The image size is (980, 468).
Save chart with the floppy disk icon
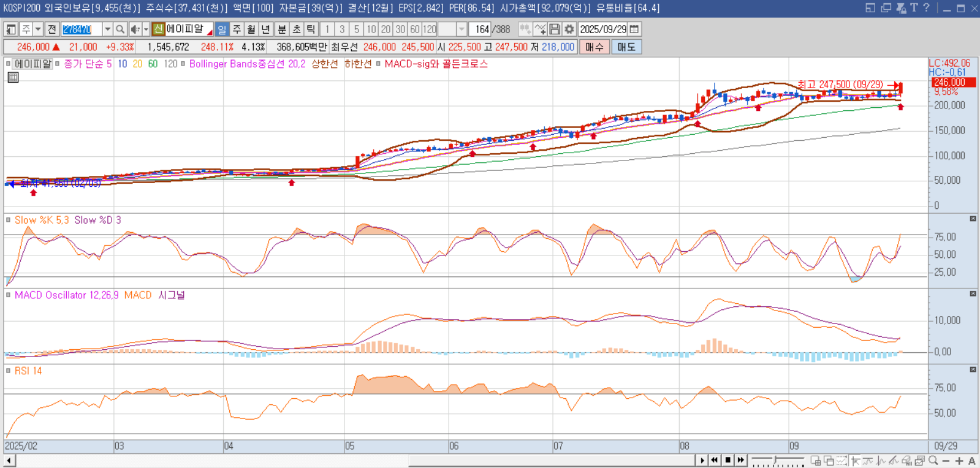pos(555,29)
